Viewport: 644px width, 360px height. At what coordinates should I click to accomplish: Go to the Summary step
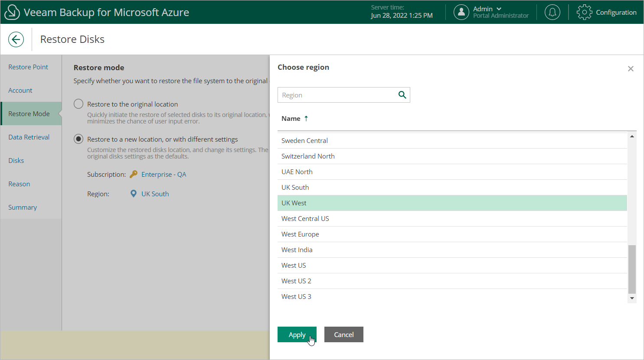click(23, 208)
